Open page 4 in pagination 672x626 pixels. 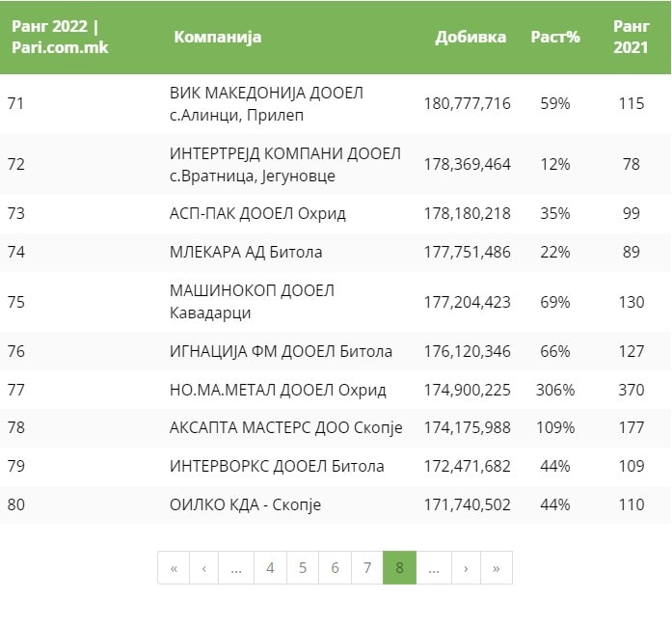pos(270,568)
